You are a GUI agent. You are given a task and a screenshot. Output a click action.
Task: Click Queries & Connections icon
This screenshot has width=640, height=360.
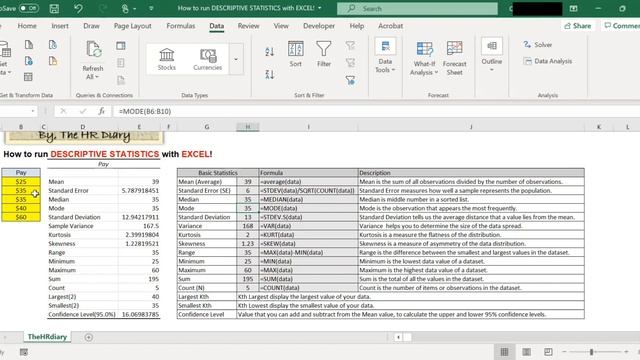121,46
